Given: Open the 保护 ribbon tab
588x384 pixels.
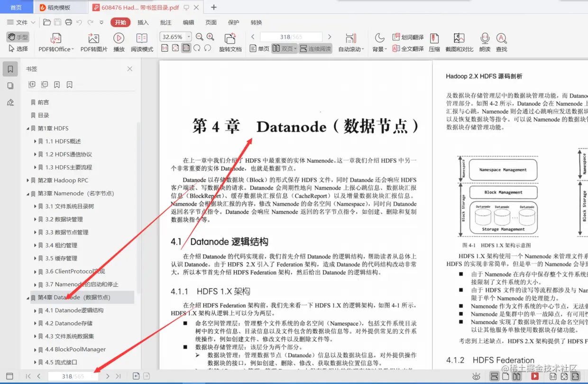Looking at the screenshot, I should pos(234,22).
